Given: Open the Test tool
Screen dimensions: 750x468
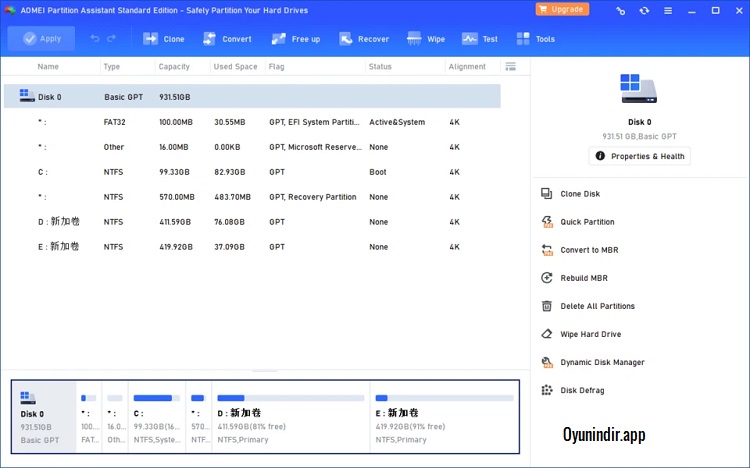Looking at the screenshot, I should point(480,39).
